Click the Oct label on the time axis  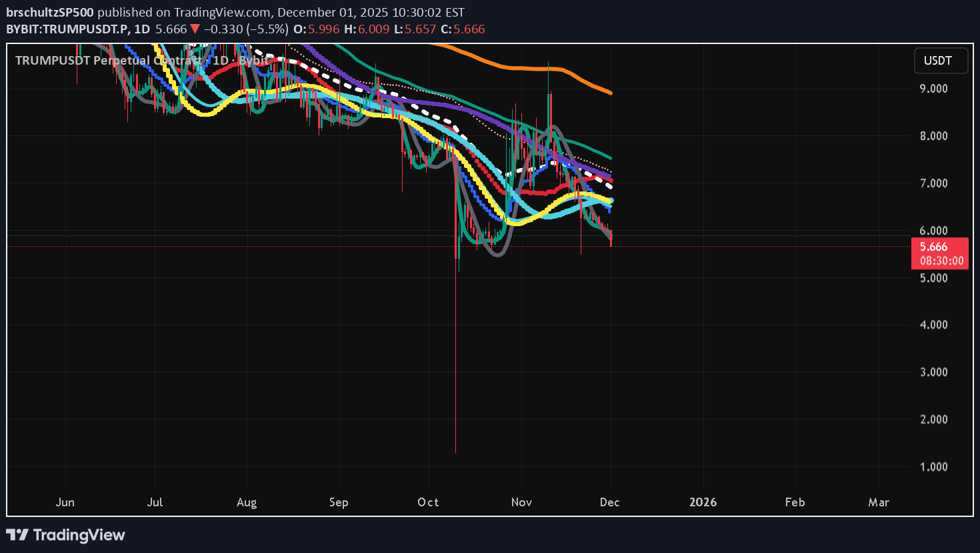(428, 502)
